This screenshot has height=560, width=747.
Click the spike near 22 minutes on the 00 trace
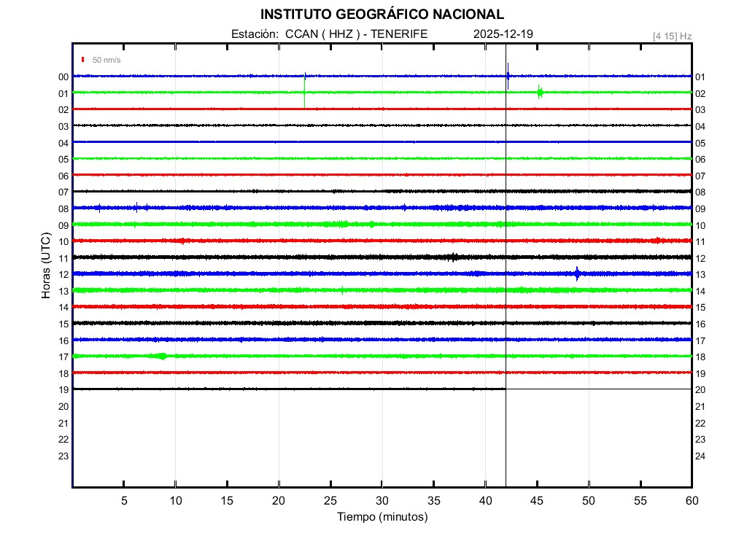pos(305,77)
